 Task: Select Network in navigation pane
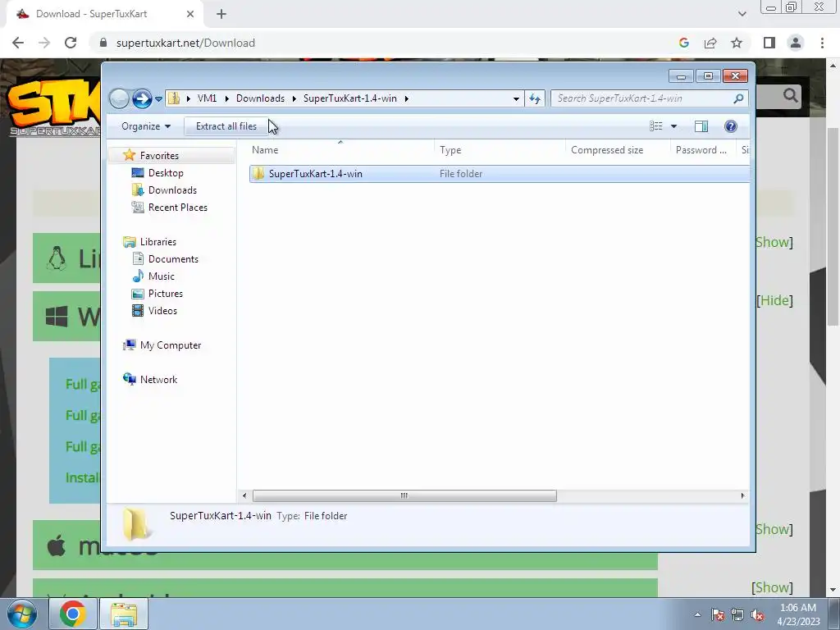coord(158,379)
